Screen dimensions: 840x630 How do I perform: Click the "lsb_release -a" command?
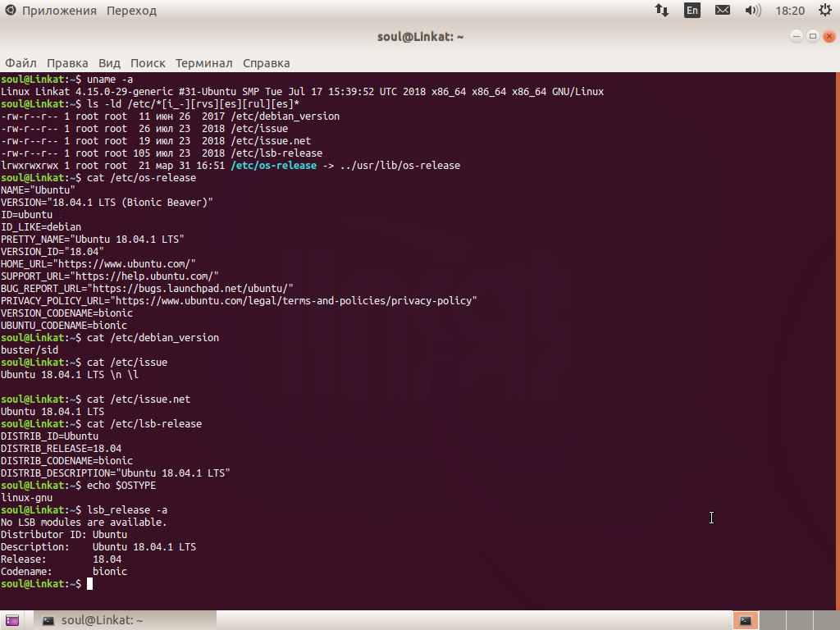[127, 510]
